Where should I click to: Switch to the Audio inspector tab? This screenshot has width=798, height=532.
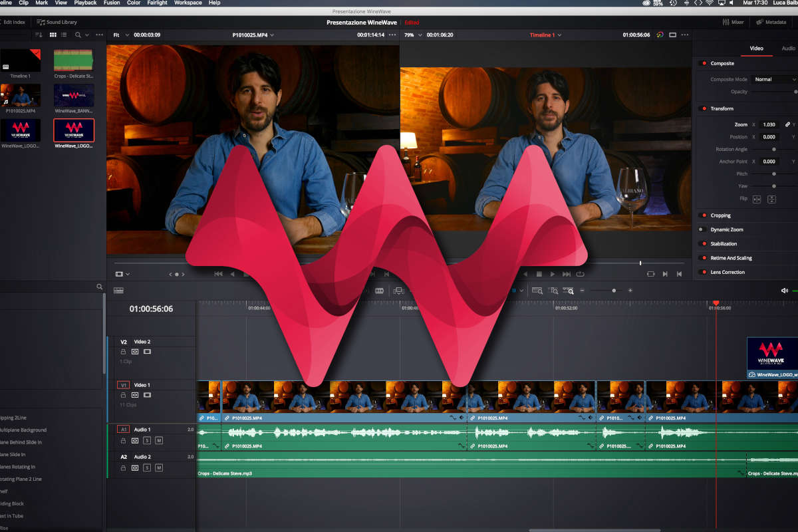pyautogui.click(x=788, y=49)
